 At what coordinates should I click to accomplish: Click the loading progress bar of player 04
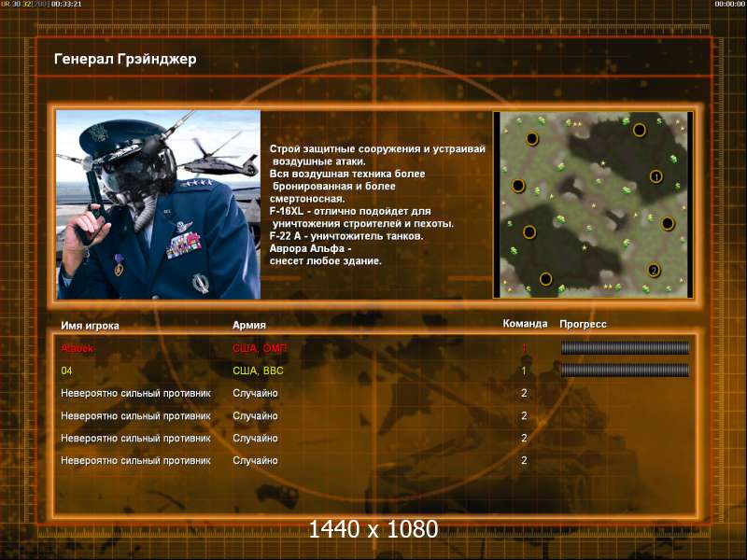point(625,371)
